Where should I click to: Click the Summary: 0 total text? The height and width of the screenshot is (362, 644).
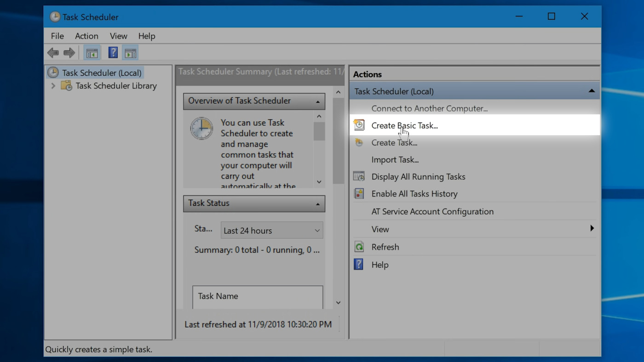click(257, 250)
